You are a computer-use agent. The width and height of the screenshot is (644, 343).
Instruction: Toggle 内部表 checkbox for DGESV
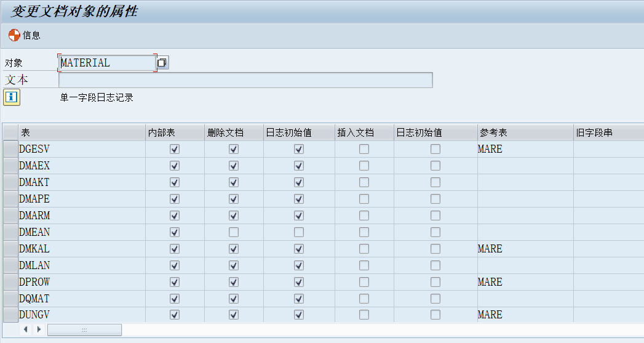pyautogui.click(x=175, y=149)
